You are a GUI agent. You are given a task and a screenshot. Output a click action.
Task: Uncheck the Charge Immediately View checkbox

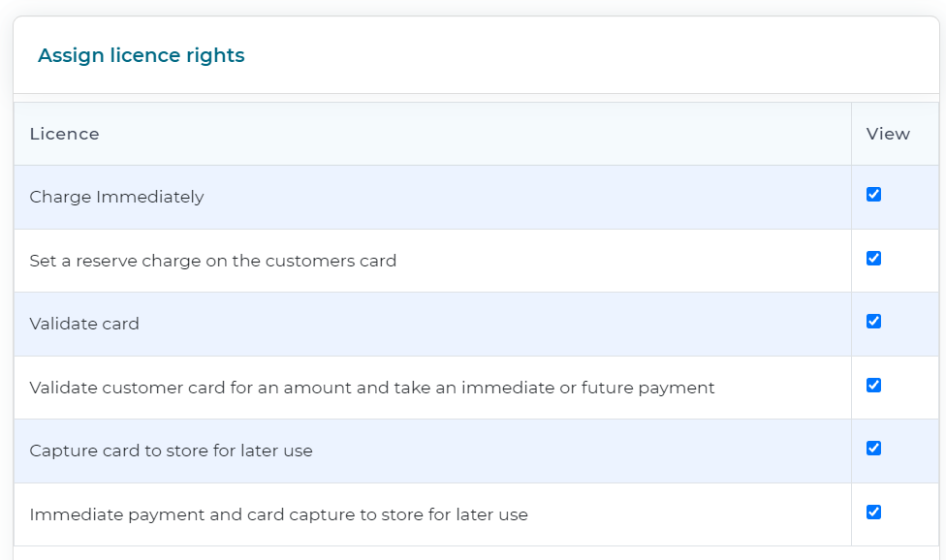pyautogui.click(x=873, y=194)
